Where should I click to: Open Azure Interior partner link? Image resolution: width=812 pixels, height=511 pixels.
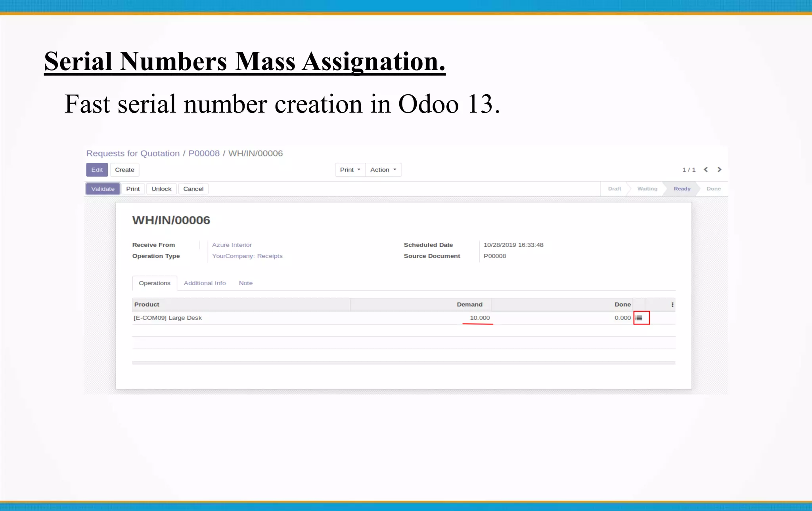232,245
